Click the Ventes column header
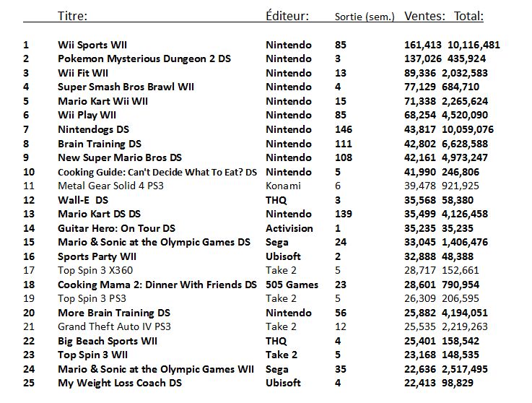The width and height of the screenshot is (532, 403). coord(424,16)
